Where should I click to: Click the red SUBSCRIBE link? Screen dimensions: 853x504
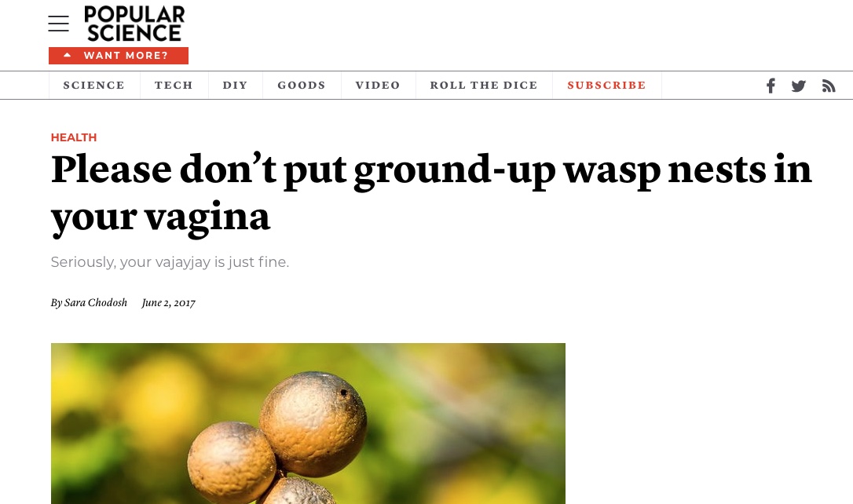click(606, 86)
